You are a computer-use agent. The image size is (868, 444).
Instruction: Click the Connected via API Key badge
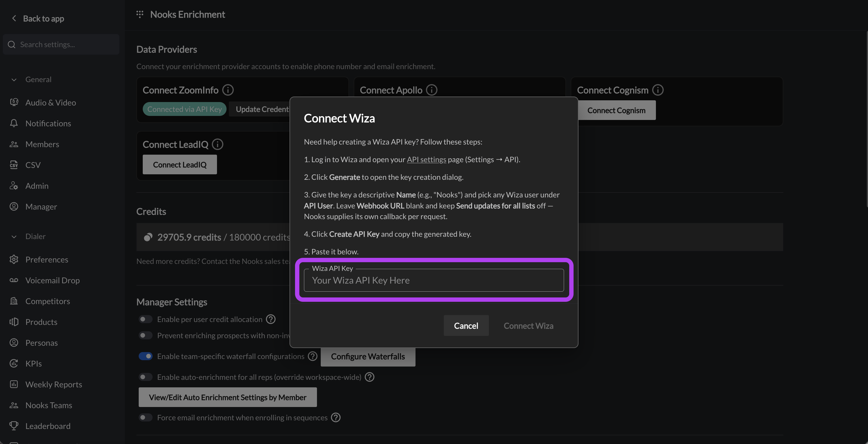tap(184, 109)
